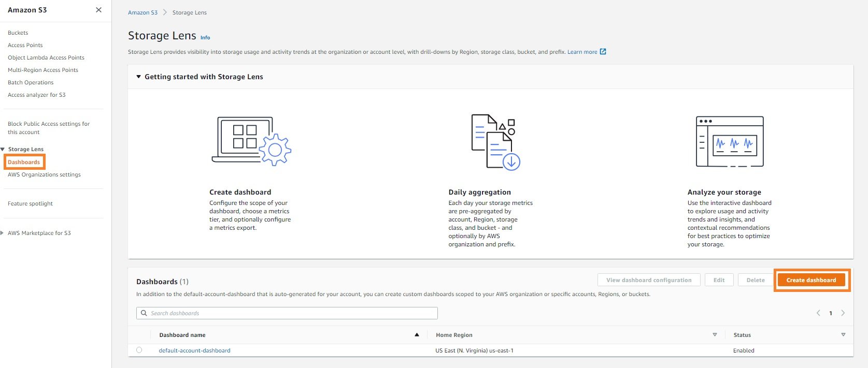Sort ascending by Dashboard name arrow

[417, 335]
